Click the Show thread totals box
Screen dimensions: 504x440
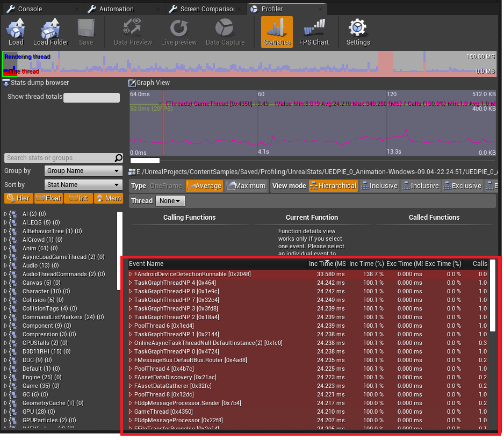click(x=91, y=98)
